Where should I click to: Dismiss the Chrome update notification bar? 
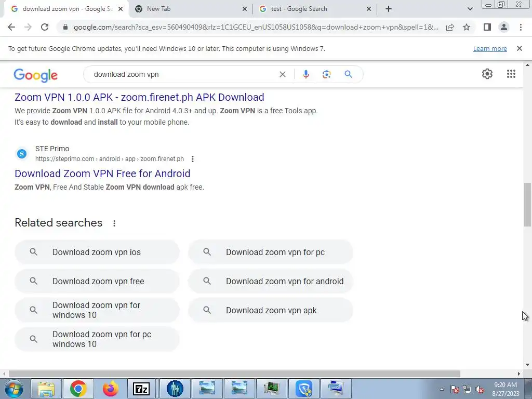pos(519,48)
